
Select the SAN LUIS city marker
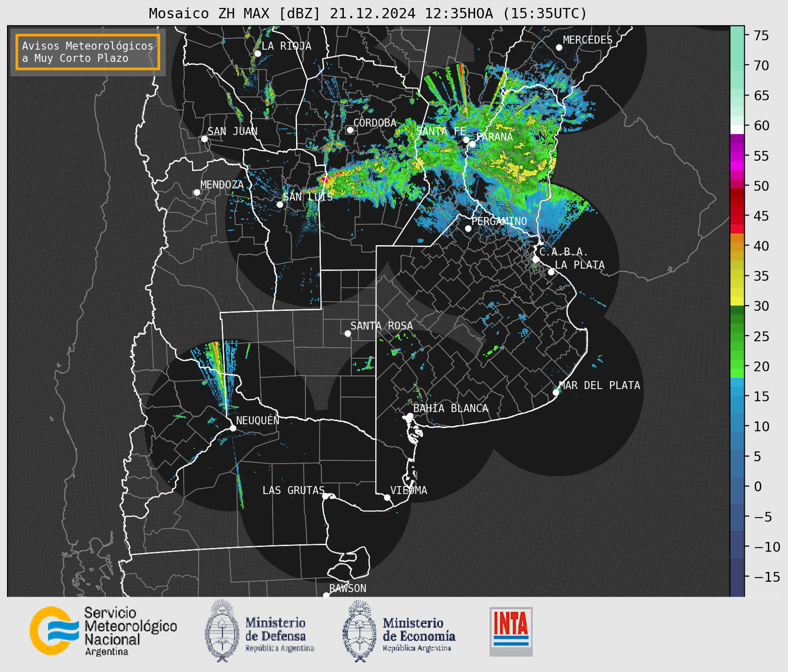tap(280, 204)
